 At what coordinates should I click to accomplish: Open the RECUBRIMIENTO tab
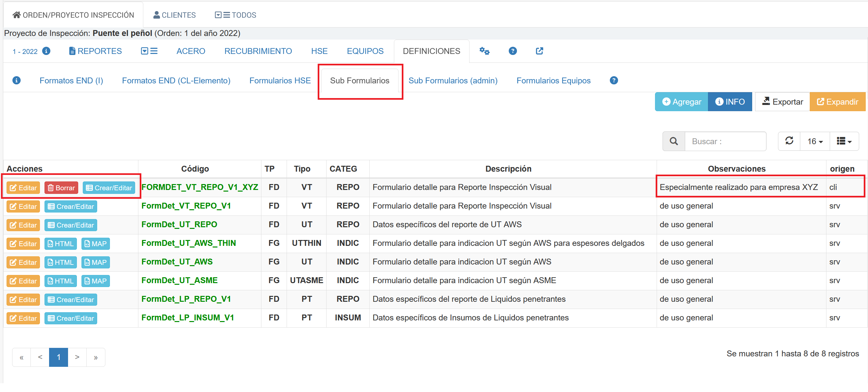point(258,51)
